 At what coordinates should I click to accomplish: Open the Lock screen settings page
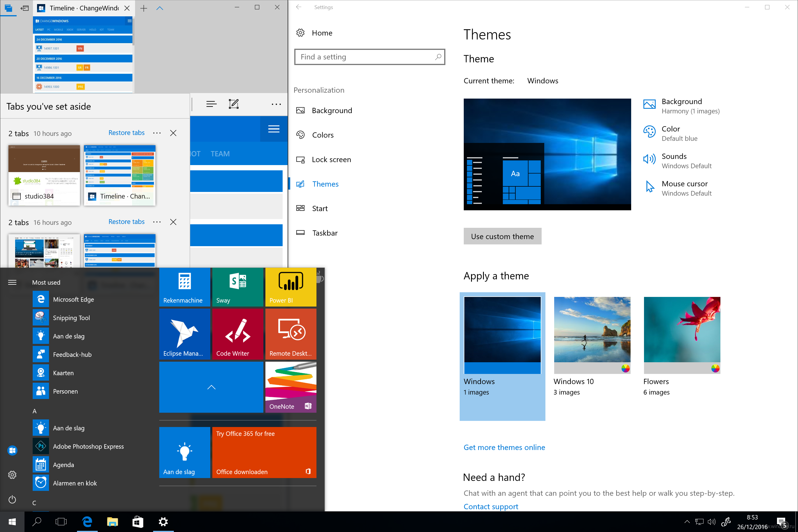pos(324,160)
